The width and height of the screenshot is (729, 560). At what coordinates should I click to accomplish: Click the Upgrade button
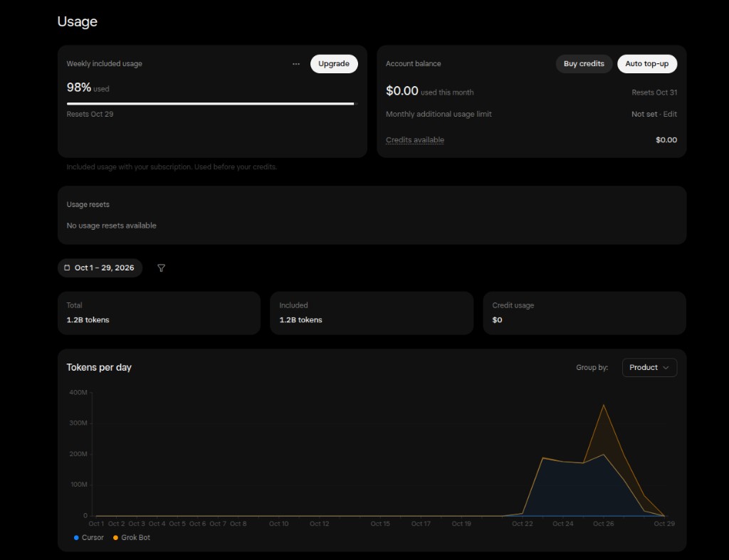334,63
